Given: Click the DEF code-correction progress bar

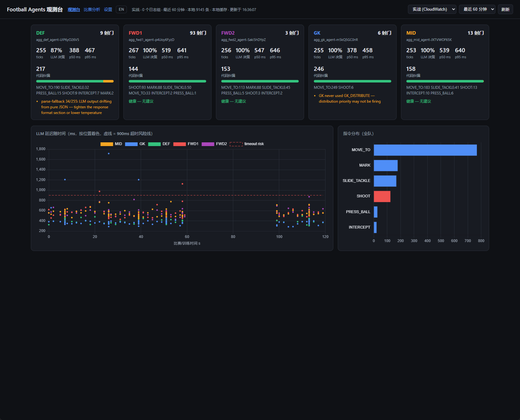Looking at the screenshot, I should [x=75, y=81].
